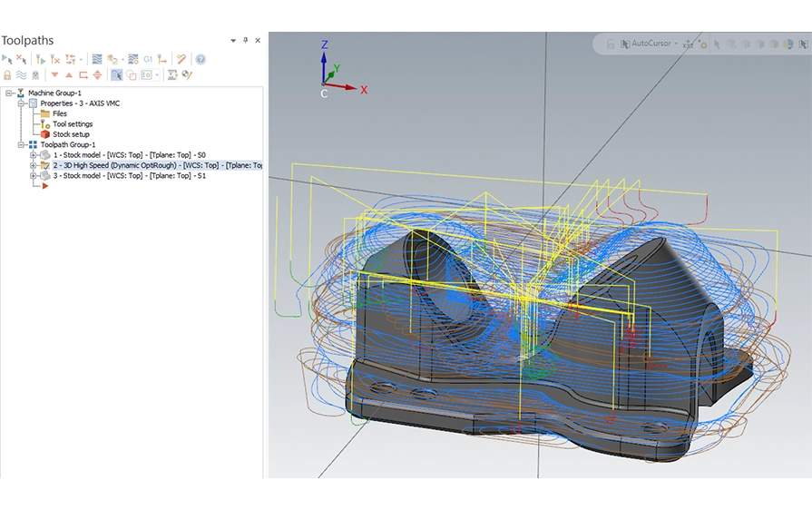Position insert arrow after selected operation

[x=83, y=75]
